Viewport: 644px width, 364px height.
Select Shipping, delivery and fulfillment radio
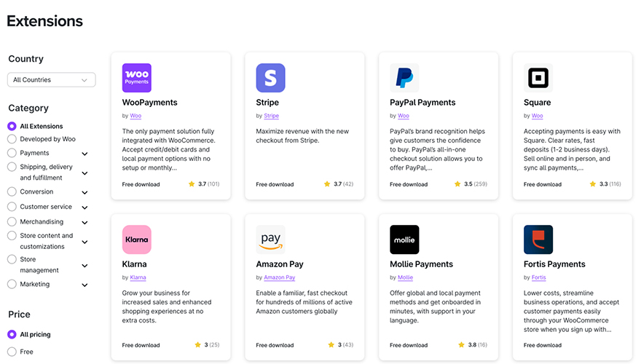[12, 167]
